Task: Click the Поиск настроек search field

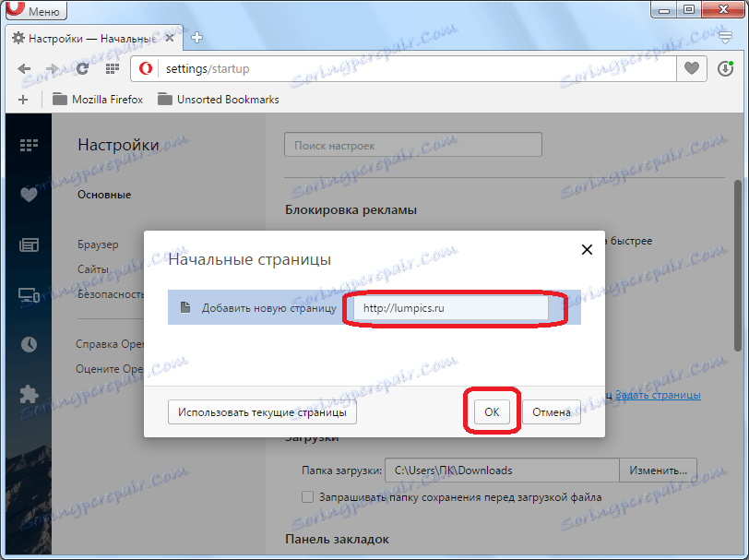Action: click(413, 145)
